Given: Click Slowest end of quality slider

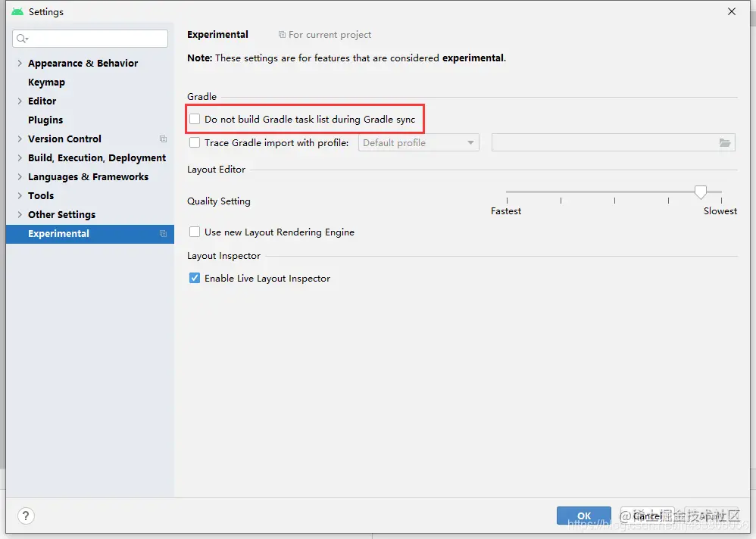Looking at the screenshot, I should tap(721, 200).
